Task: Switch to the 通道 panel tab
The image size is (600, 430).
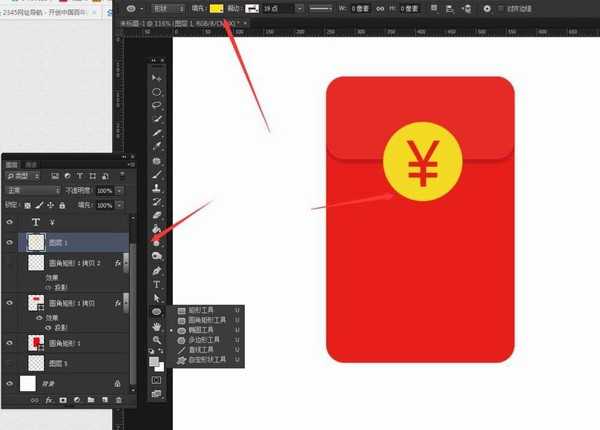Action: pos(32,164)
